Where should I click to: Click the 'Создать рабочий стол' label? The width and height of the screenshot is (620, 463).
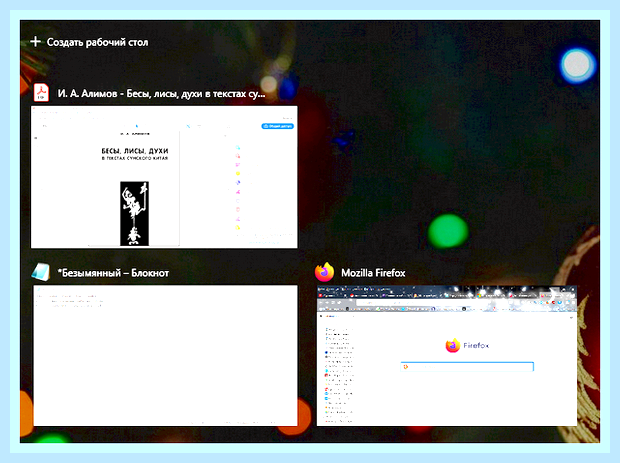point(97,42)
